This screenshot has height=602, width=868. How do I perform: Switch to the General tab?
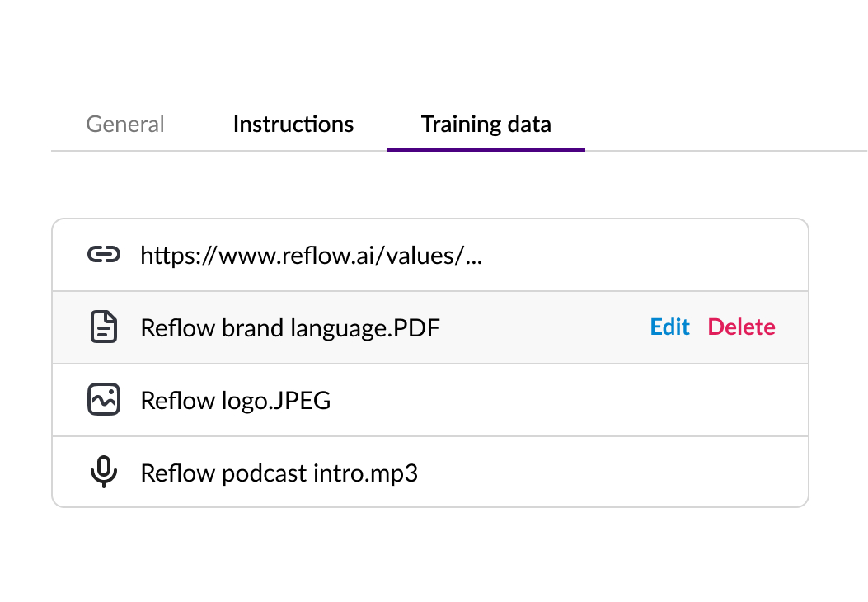point(124,124)
